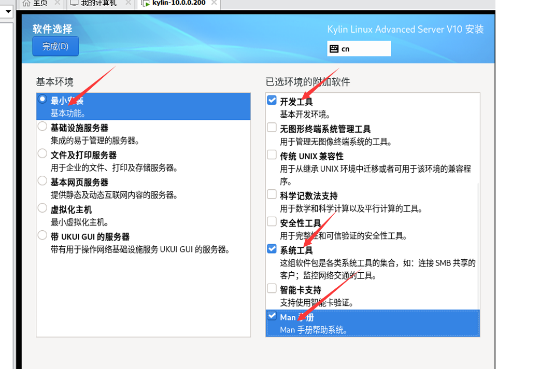540x392 pixels.
Task: Close the 主页 tab
Action: pyautogui.click(x=57, y=3)
